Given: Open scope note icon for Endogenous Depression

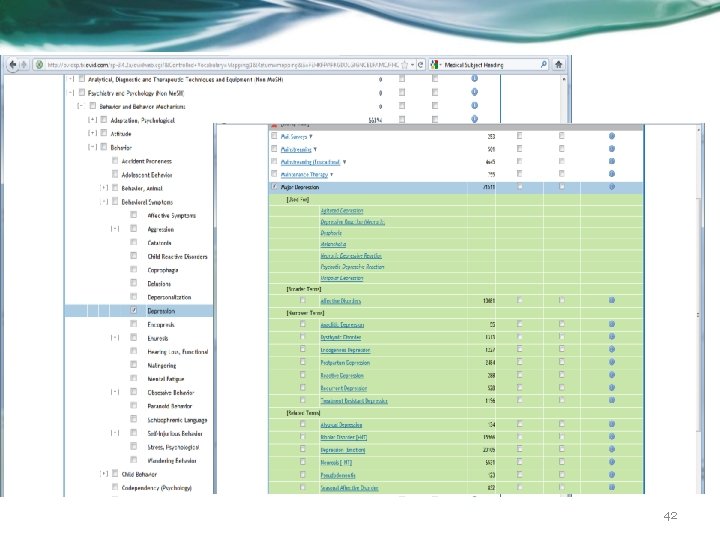Looking at the screenshot, I should tap(612, 349).
